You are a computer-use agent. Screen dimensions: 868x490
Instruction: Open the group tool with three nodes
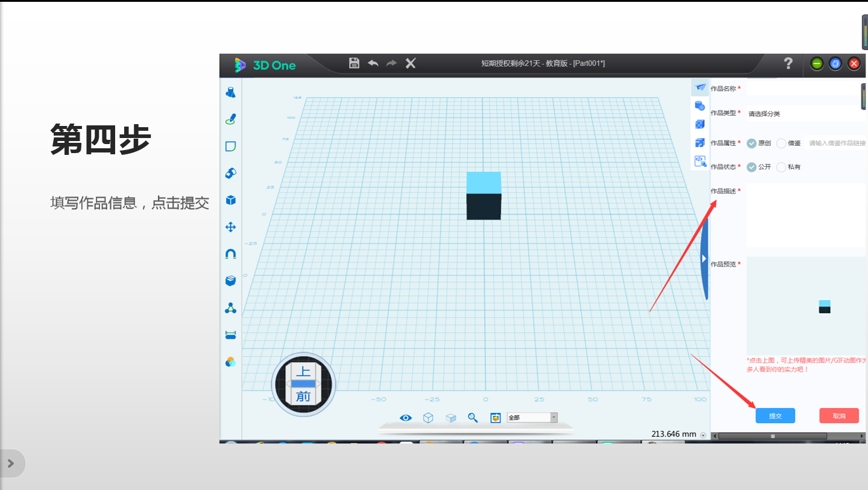(x=230, y=308)
